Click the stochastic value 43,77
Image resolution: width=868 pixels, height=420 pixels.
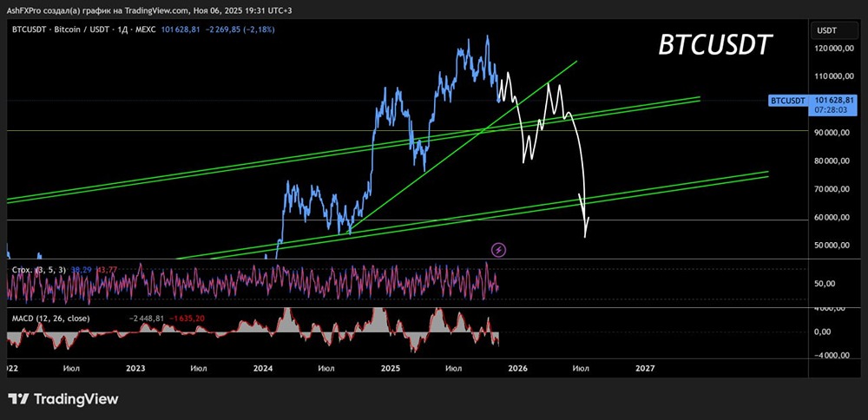[106, 270]
